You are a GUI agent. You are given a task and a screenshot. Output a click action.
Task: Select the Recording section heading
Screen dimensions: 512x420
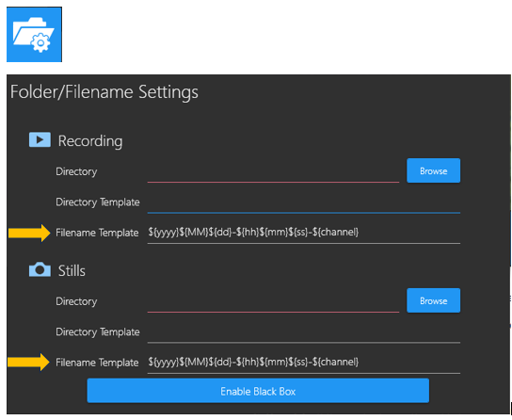point(90,140)
